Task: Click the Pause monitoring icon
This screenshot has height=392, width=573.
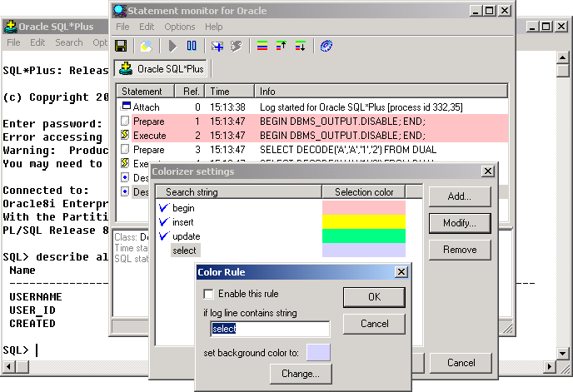Action: coord(192,46)
